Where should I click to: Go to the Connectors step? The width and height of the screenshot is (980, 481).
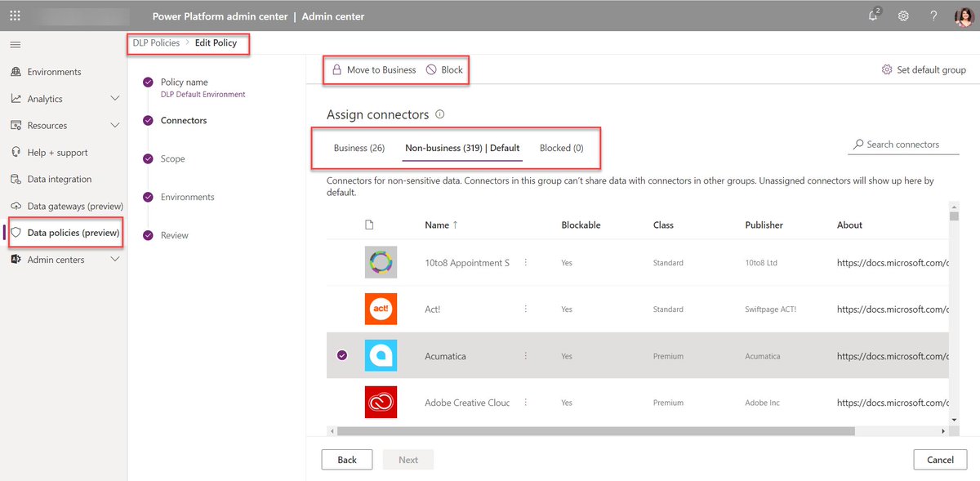[184, 121]
